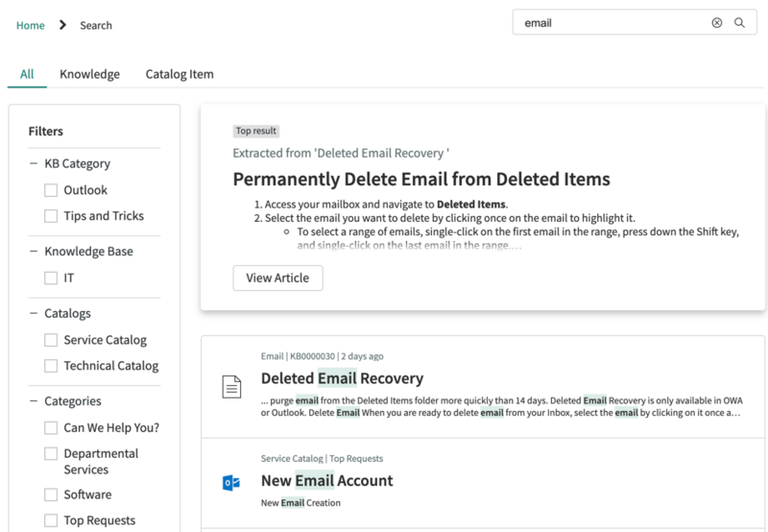768x532 pixels.
Task: Click the Top result badge
Action: pyautogui.click(x=256, y=131)
